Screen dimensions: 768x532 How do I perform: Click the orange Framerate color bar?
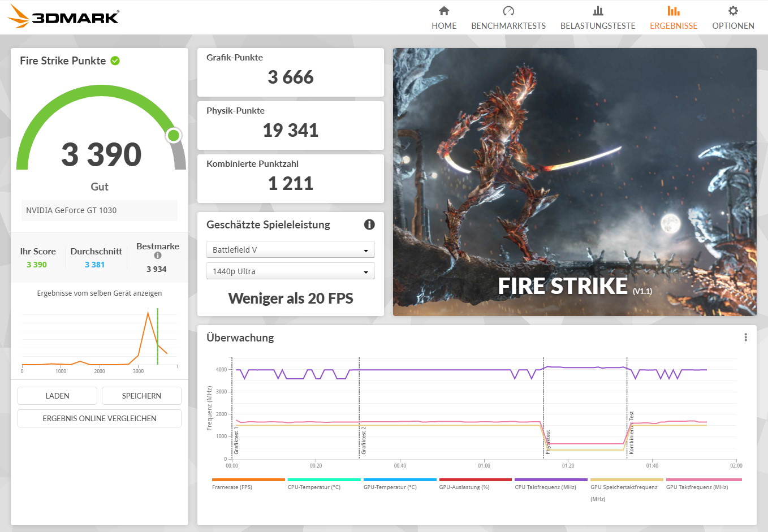click(248, 479)
